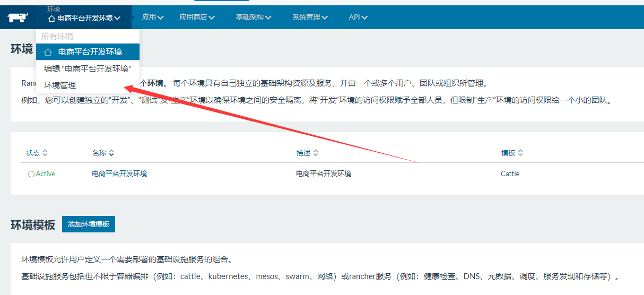
Task: Click the home icon beside 电商平台开发环境 in navbar
Action: coord(51,19)
